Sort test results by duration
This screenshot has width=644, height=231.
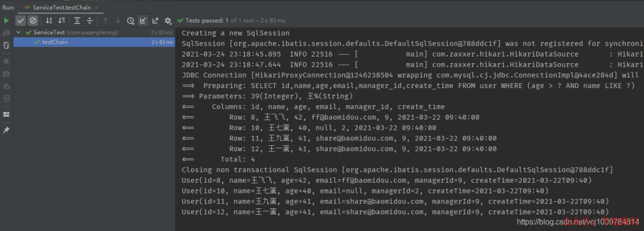pos(61,20)
